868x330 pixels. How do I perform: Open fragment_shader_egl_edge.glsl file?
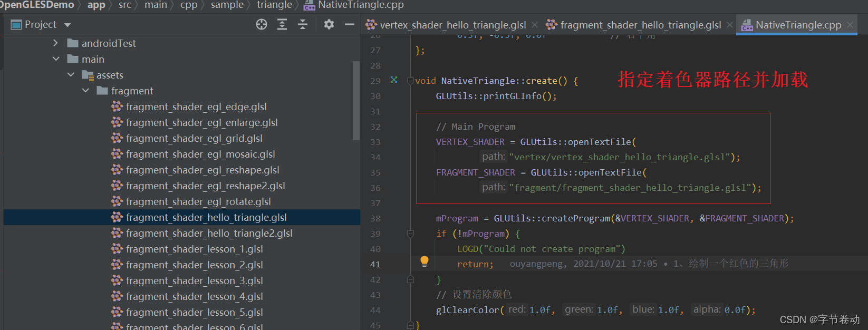(x=196, y=106)
